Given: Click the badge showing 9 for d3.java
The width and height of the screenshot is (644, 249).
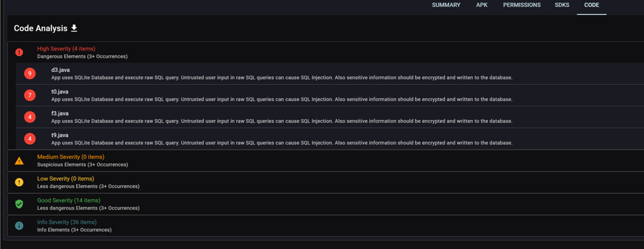Looking at the screenshot, I should [x=30, y=73].
